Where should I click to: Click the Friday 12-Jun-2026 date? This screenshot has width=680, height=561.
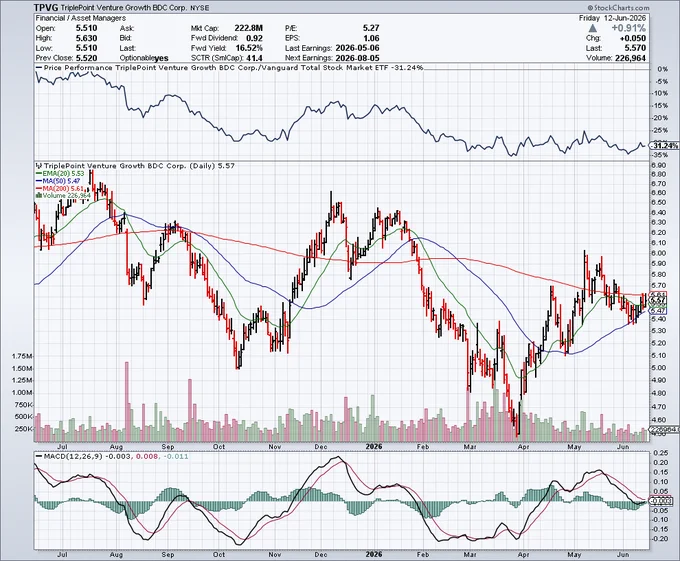click(612, 18)
